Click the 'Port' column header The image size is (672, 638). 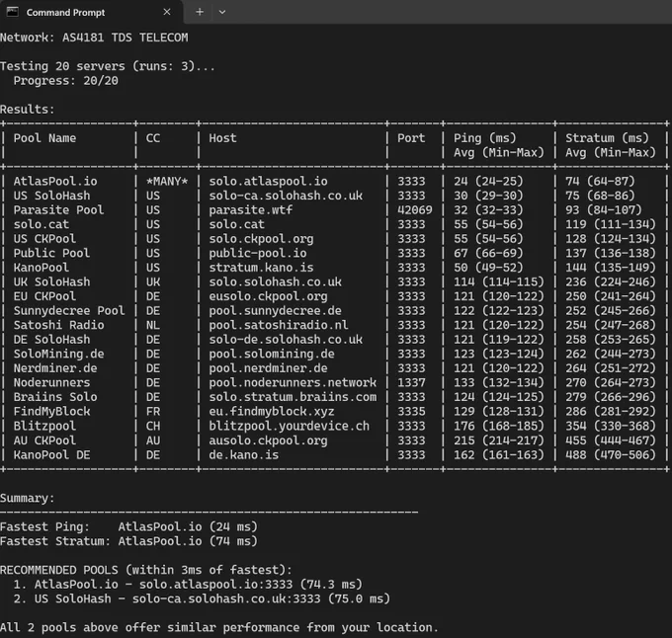click(411, 138)
